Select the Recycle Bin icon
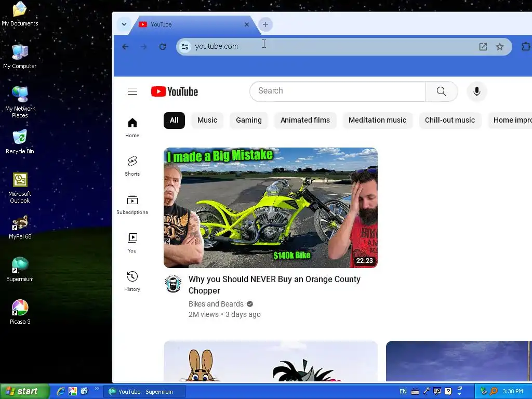This screenshot has height=399, width=532. (20, 142)
